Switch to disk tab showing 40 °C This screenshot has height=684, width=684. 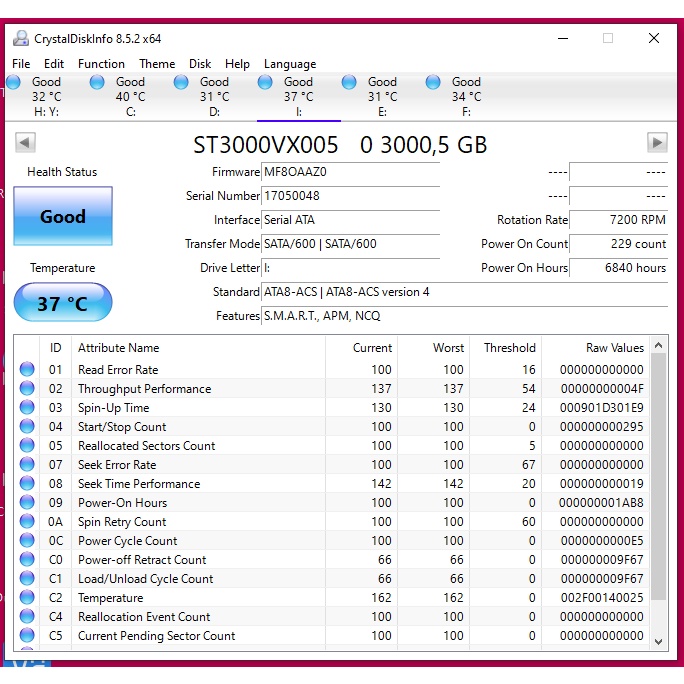click(x=130, y=96)
